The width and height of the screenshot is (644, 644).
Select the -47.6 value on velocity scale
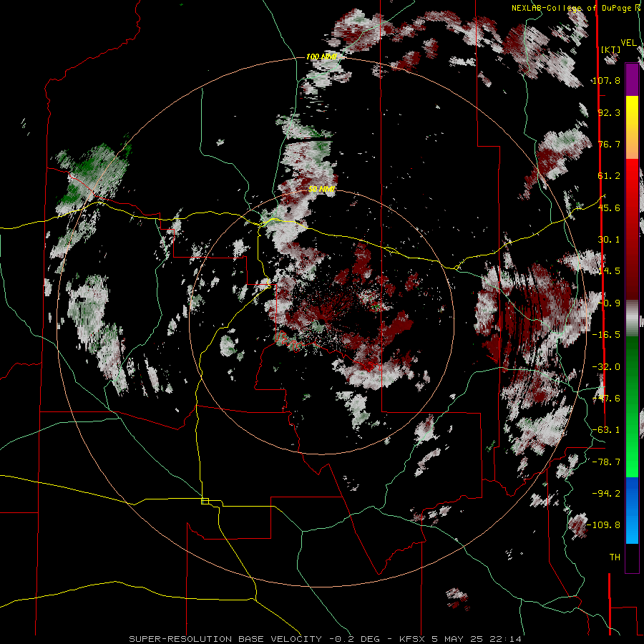tap(606, 399)
